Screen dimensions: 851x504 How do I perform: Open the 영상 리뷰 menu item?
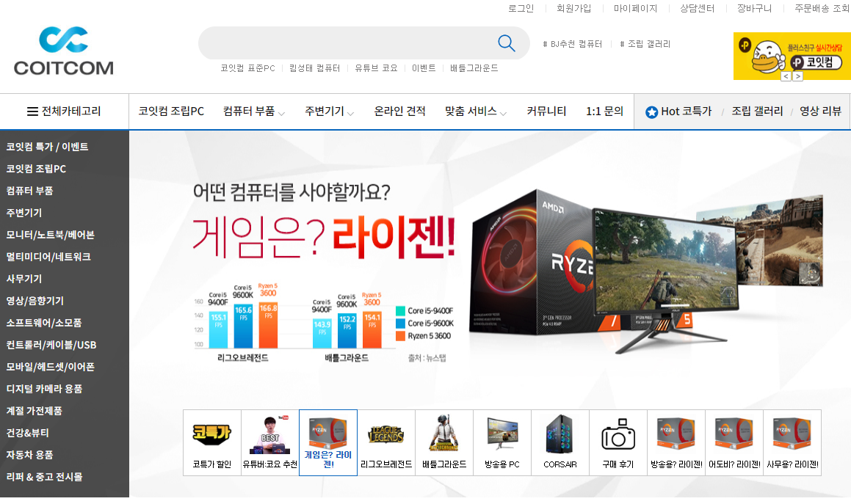pyautogui.click(x=820, y=112)
